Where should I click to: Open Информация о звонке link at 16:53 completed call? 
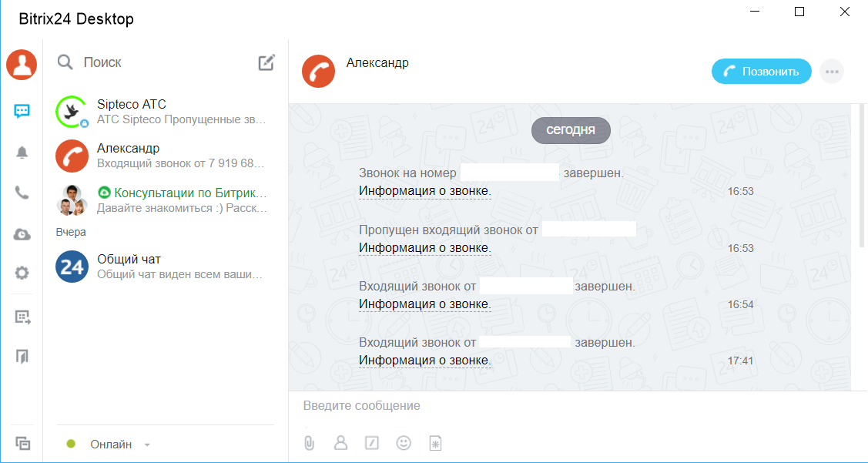click(x=424, y=191)
